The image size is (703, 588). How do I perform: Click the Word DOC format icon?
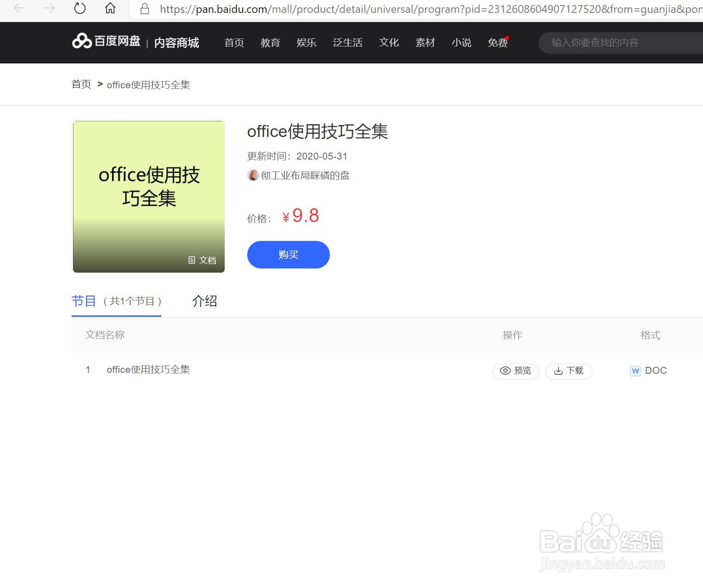[x=635, y=371]
